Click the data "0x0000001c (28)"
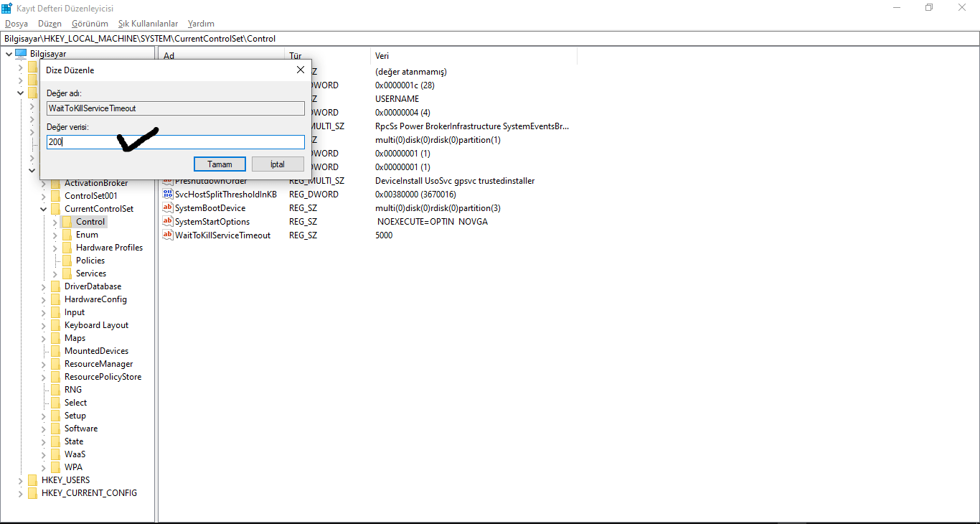This screenshot has height=524, width=980. pyautogui.click(x=405, y=85)
